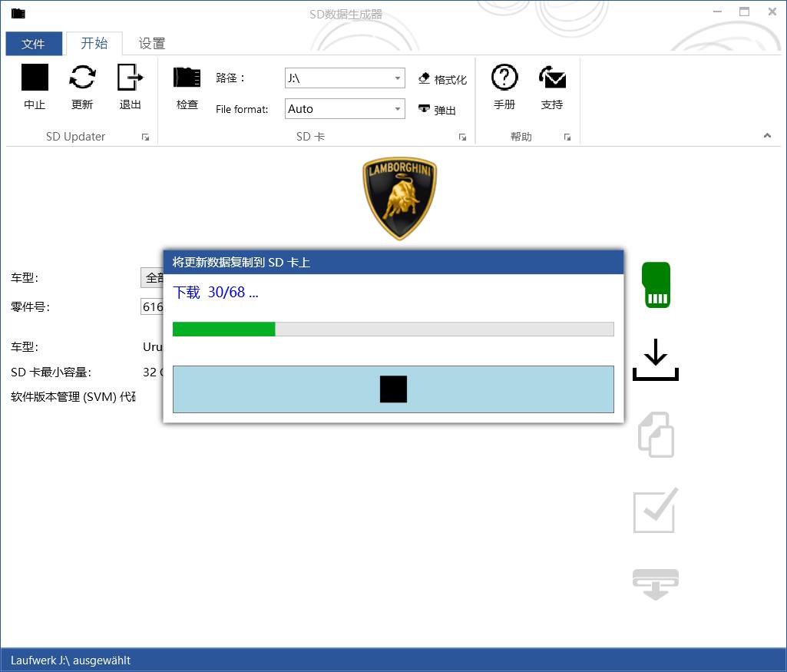The image size is (787, 672).
Task: Click the app icon in title bar
Action: (18, 14)
